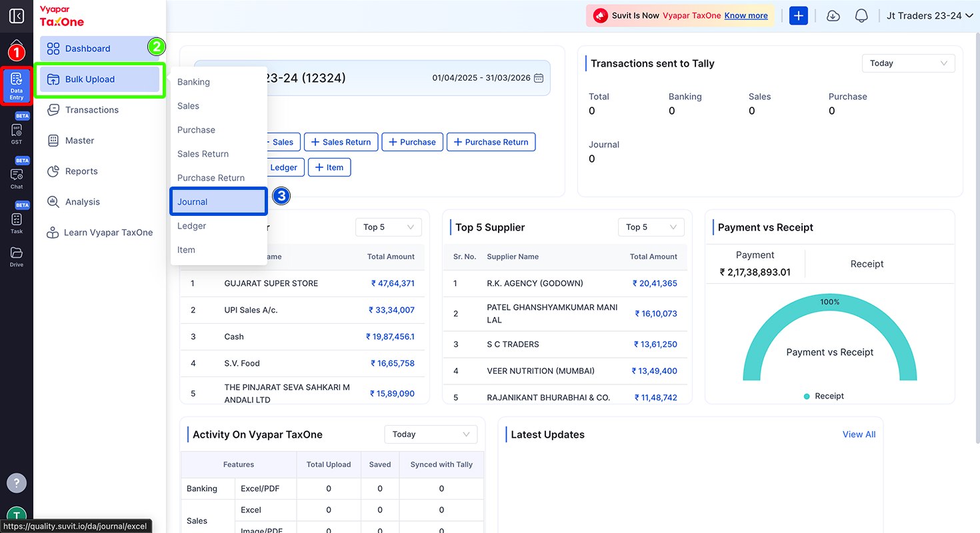Click the + Item button
The height and width of the screenshot is (533, 980).
pos(329,167)
